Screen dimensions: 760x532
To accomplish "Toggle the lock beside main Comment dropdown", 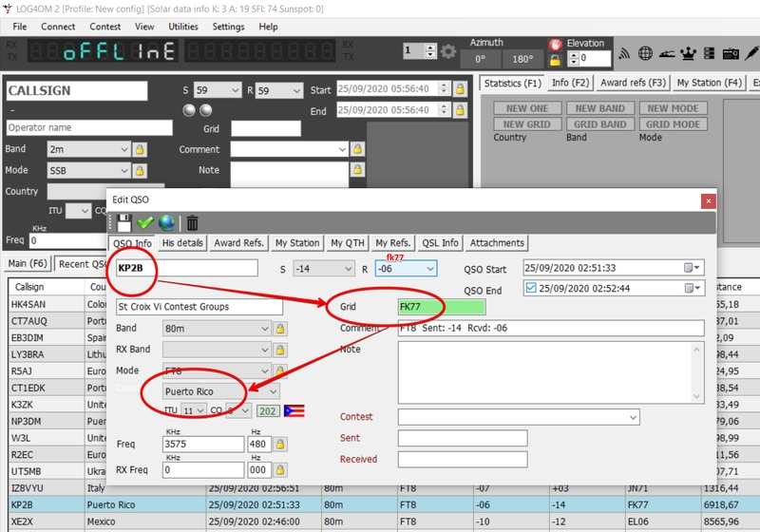I will (357, 149).
